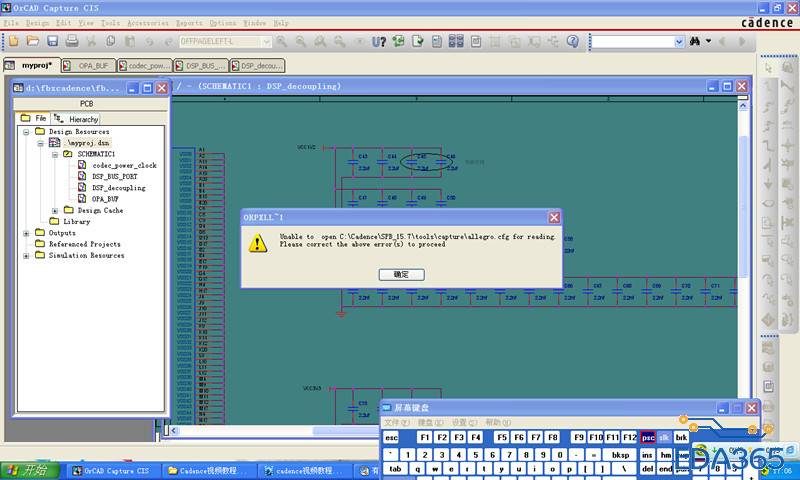Click the U? Annotate toolbar icon

pos(379,41)
